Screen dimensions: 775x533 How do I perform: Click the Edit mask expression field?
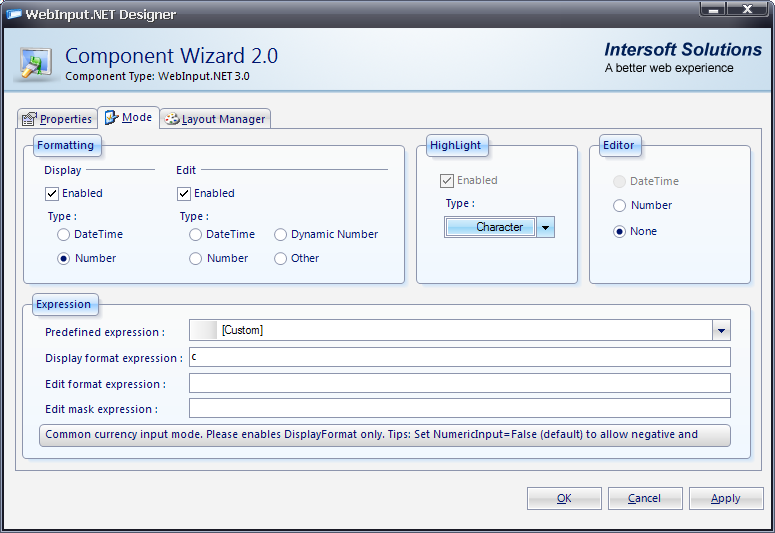pos(459,409)
